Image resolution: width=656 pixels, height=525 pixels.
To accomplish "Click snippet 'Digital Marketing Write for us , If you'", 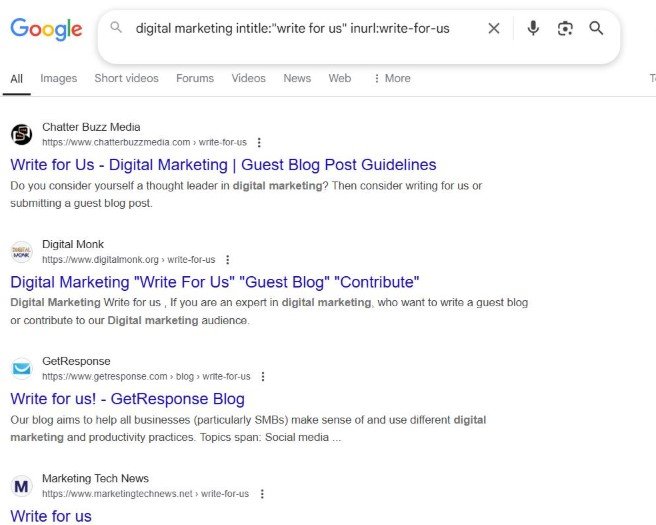I will [269, 311].
